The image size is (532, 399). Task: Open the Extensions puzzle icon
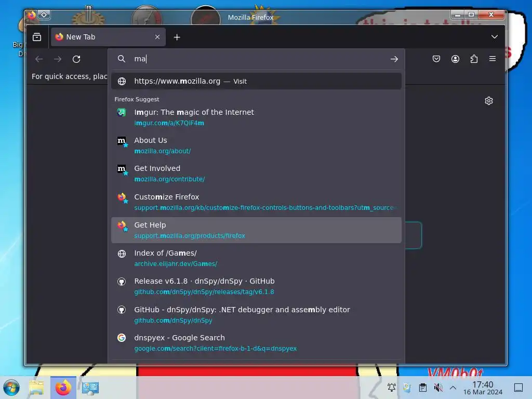[474, 59]
